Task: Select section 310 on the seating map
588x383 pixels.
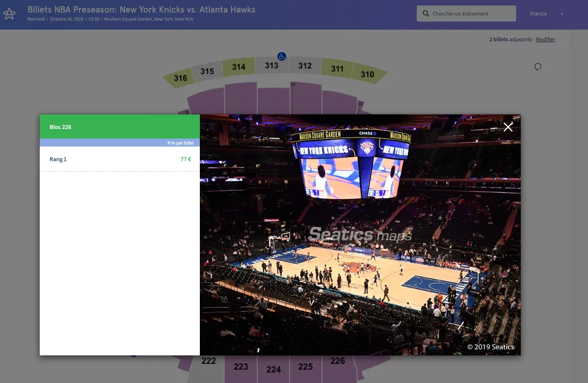Action: click(367, 74)
